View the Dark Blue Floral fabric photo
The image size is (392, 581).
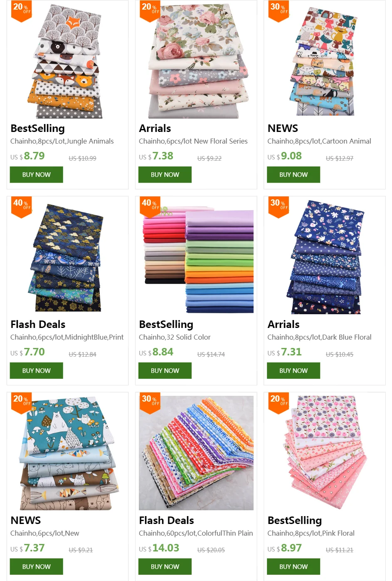pos(325,257)
